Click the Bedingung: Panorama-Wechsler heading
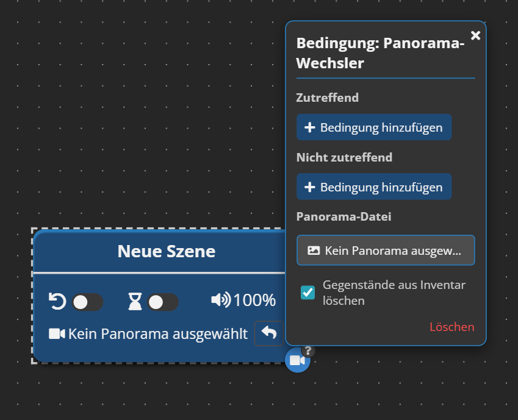This screenshot has width=518, height=420. click(380, 53)
